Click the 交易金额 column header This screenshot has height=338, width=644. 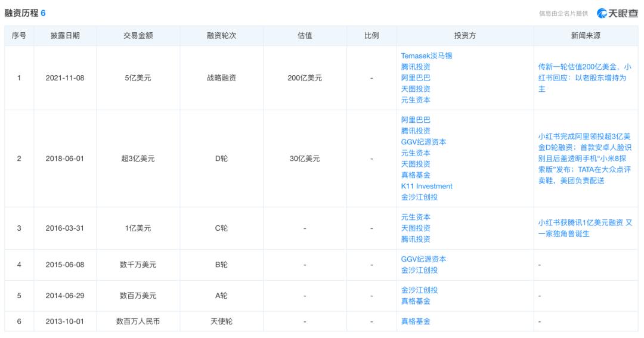click(x=138, y=36)
